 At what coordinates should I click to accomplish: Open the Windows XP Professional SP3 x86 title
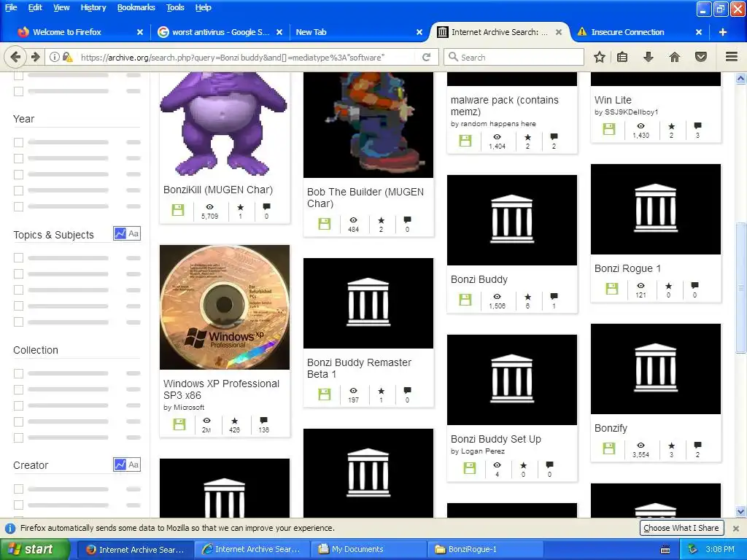point(222,389)
